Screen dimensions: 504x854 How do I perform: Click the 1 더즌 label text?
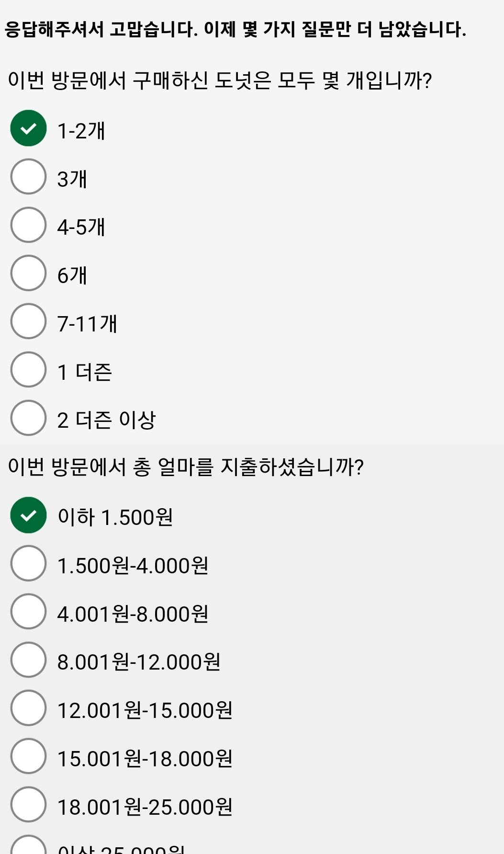[84, 372]
